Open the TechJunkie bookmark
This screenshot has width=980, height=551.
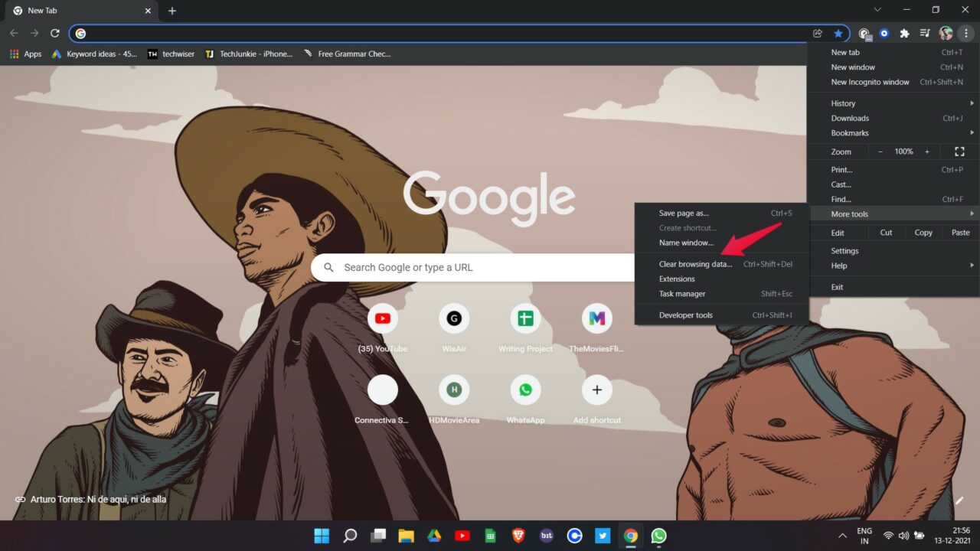249,54
